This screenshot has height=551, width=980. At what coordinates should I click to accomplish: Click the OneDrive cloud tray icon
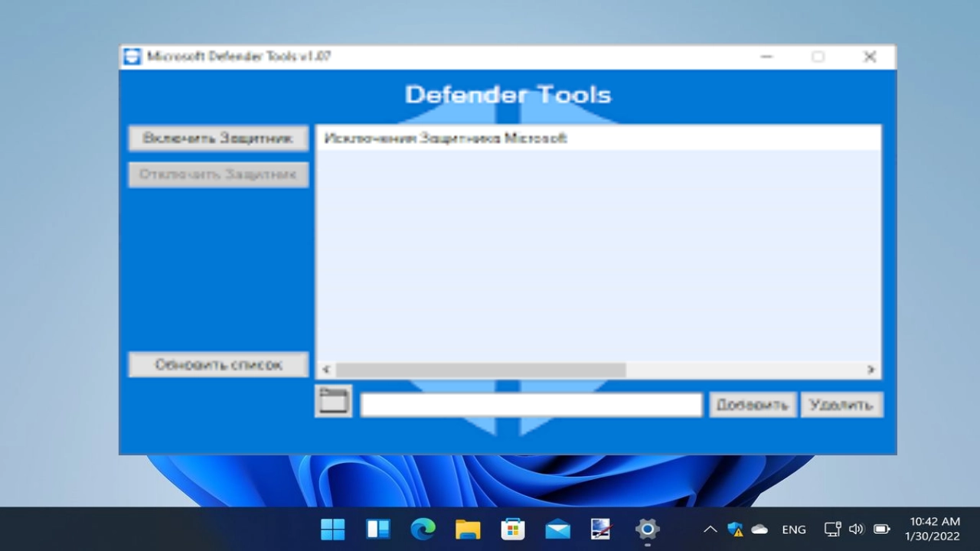tap(759, 529)
